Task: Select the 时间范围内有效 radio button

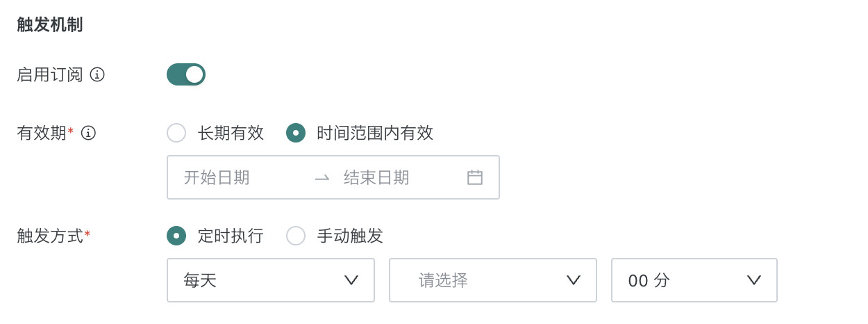Action: point(296,133)
